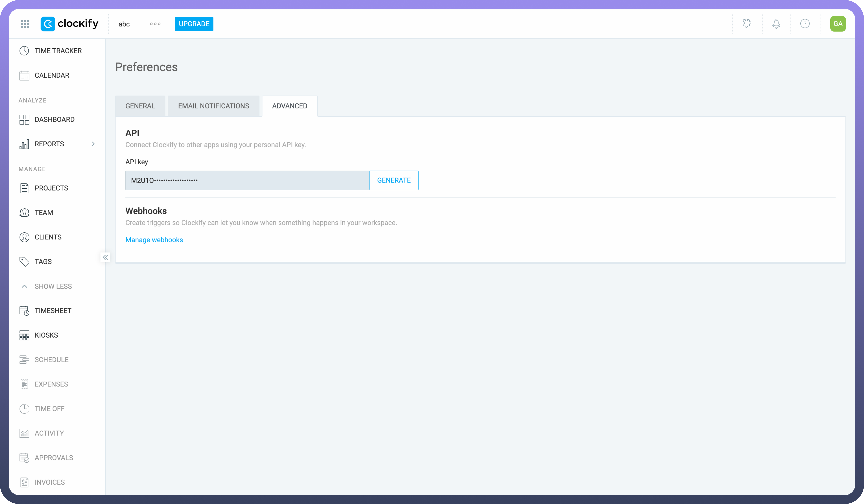Open the notifications bell
The width and height of the screenshot is (864, 504).
coord(776,24)
